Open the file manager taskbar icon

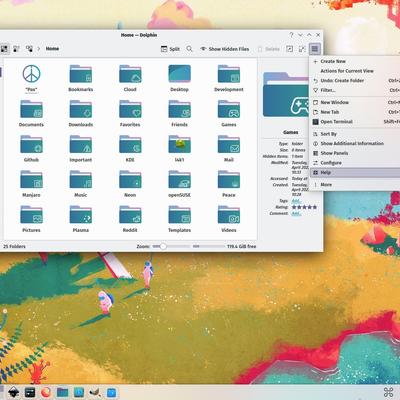(x=62, y=392)
